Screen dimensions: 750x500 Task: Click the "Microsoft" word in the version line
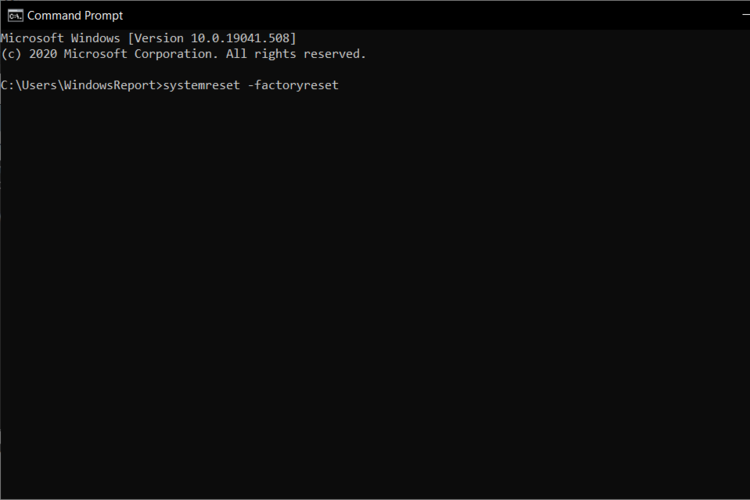point(32,38)
